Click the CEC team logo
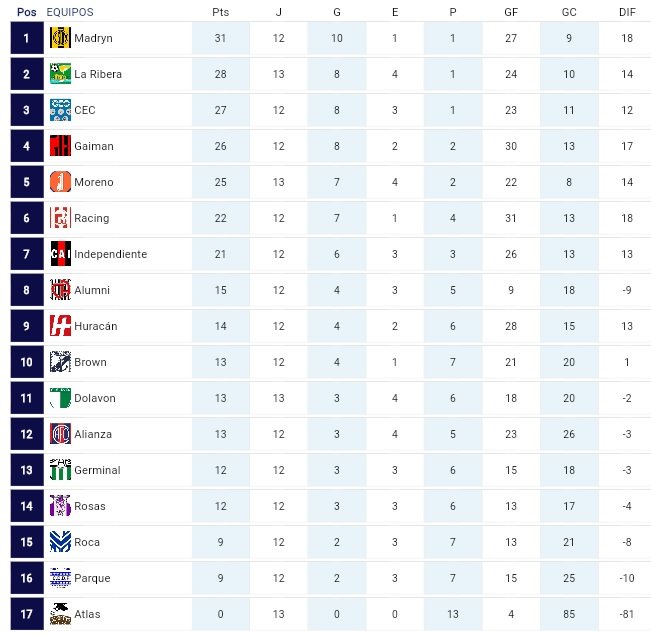The width and height of the screenshot is (651, 634). (60, 110)
